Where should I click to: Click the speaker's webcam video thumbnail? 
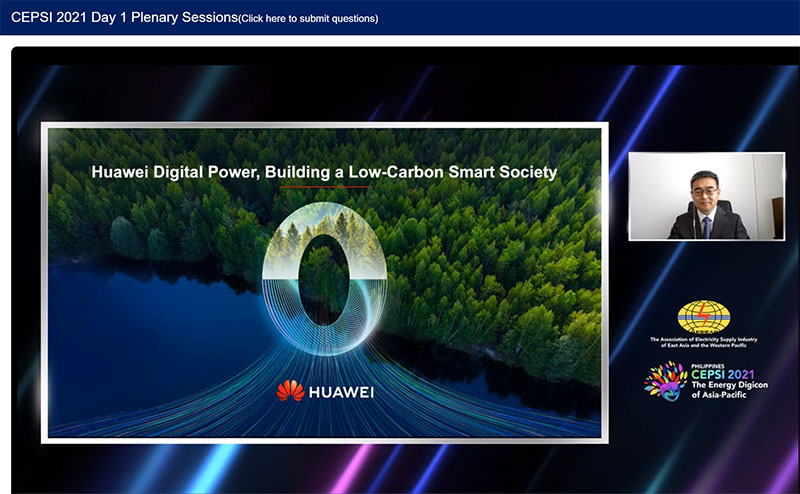706,196
